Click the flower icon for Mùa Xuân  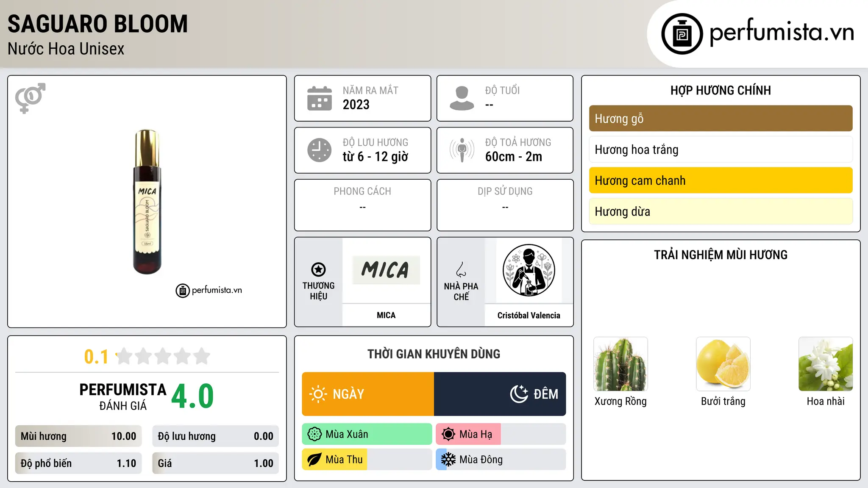coord(314,434)
